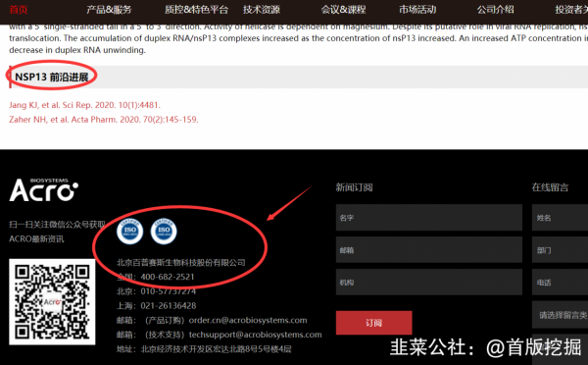
Task: Open the 投资者 menu item
Action: tap(571, 10)
